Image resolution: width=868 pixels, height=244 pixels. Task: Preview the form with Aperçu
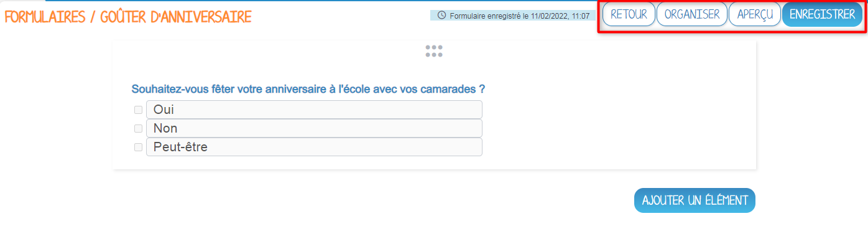tap(755, 14)
